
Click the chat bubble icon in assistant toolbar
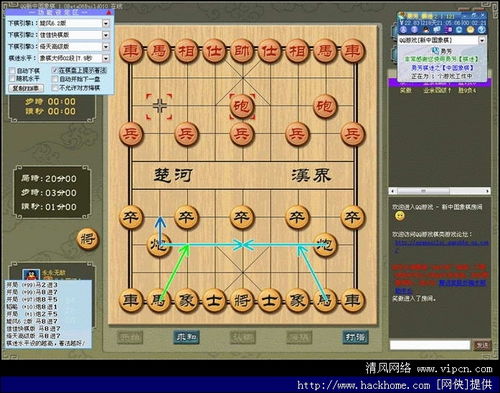click(x=437, y=30)
